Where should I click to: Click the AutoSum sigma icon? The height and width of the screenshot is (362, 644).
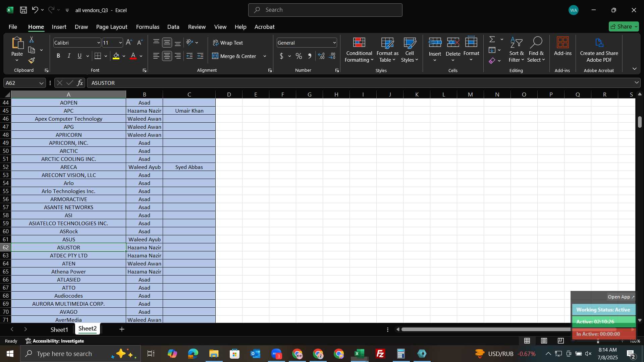(x=492, y=40)
